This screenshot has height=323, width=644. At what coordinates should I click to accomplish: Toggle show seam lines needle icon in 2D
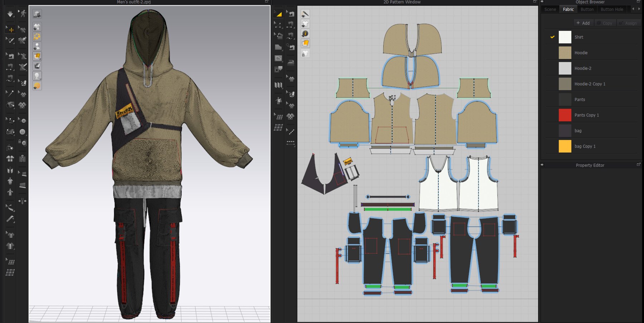tap(305, 14)
